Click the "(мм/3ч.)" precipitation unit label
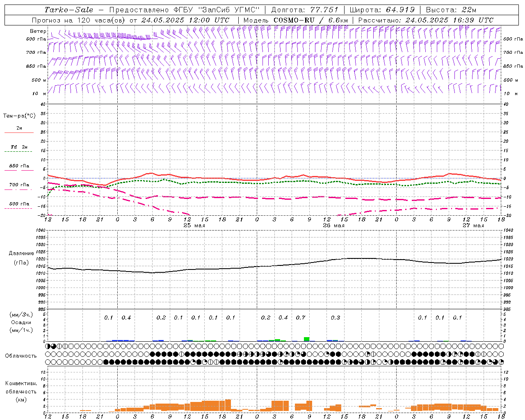 (21, 315)
